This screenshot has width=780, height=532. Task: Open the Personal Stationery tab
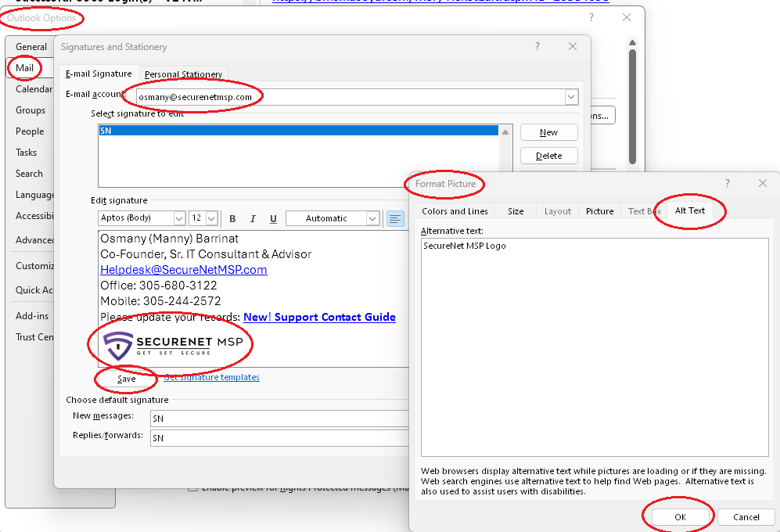coord(183,74)
